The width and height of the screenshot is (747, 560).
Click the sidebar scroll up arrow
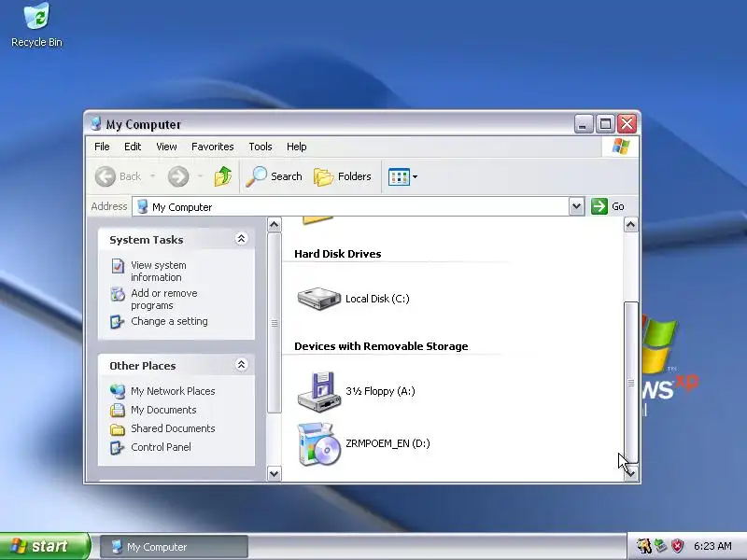(x=274, y=224)
